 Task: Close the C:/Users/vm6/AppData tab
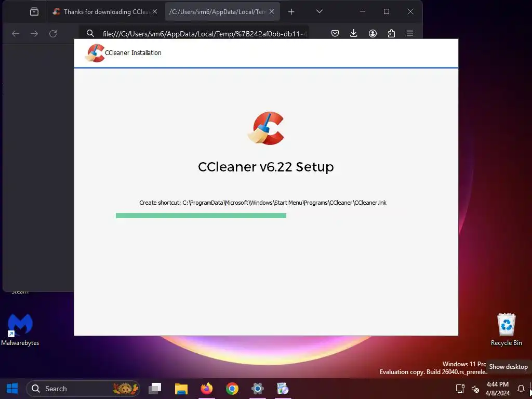[x=272, y=11]
